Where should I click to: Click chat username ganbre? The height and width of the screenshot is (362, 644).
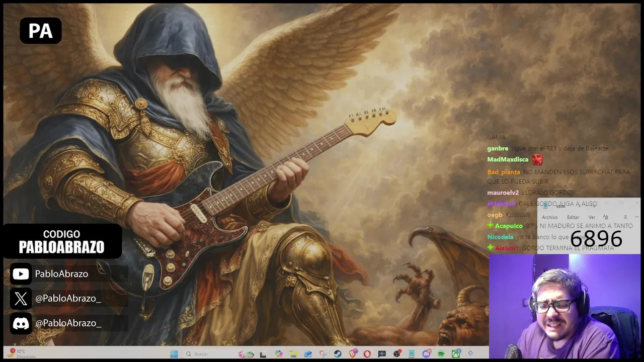point(498,148)
